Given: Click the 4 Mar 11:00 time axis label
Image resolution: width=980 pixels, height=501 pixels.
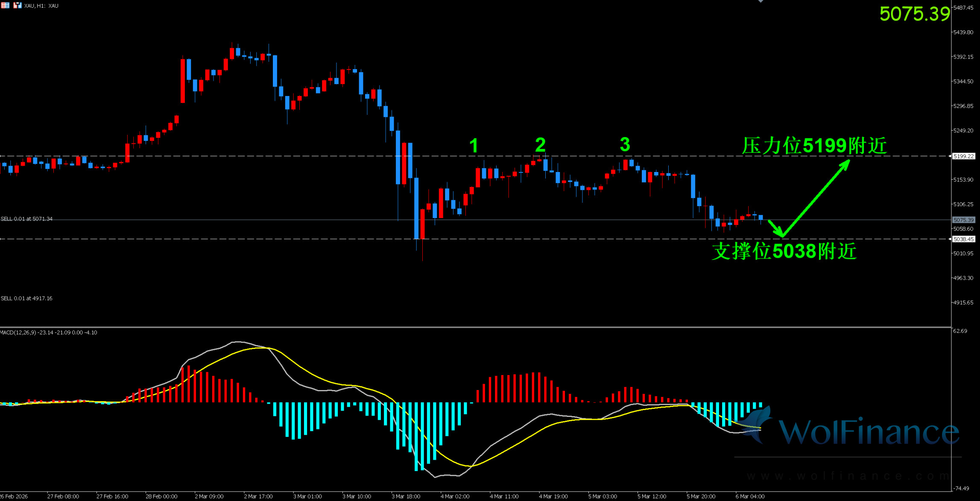Looking at the screenshot, I should tap(504, 496).
